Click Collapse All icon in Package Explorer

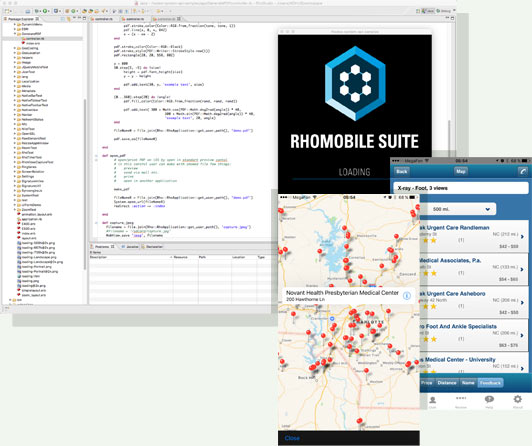[62, 19]
